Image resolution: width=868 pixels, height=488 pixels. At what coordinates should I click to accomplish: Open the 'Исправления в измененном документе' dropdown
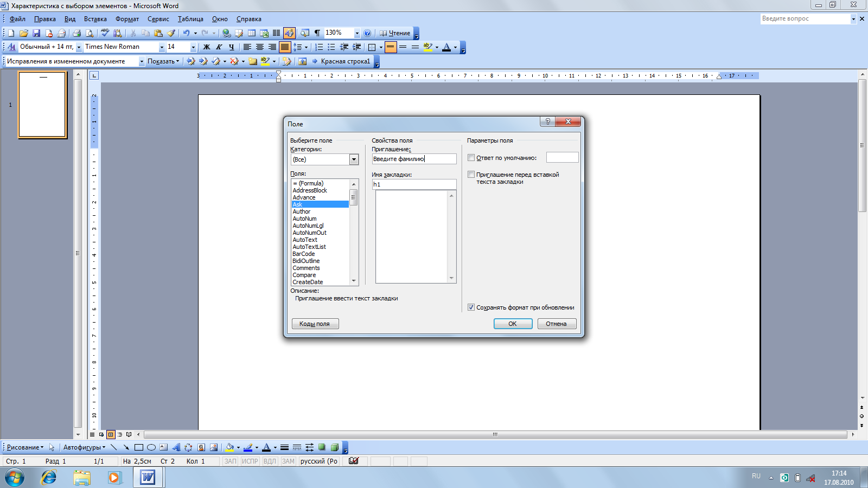pyautogui.click(x=142, y=61)
